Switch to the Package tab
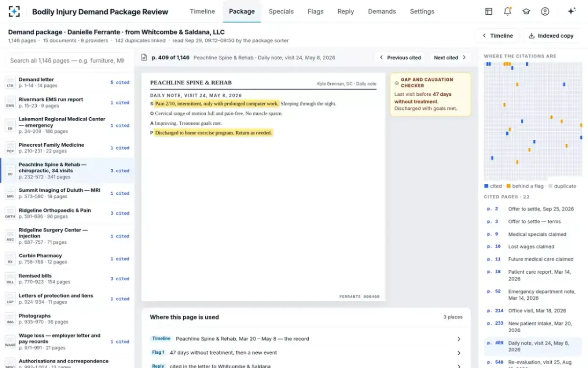 click(242, 11)
